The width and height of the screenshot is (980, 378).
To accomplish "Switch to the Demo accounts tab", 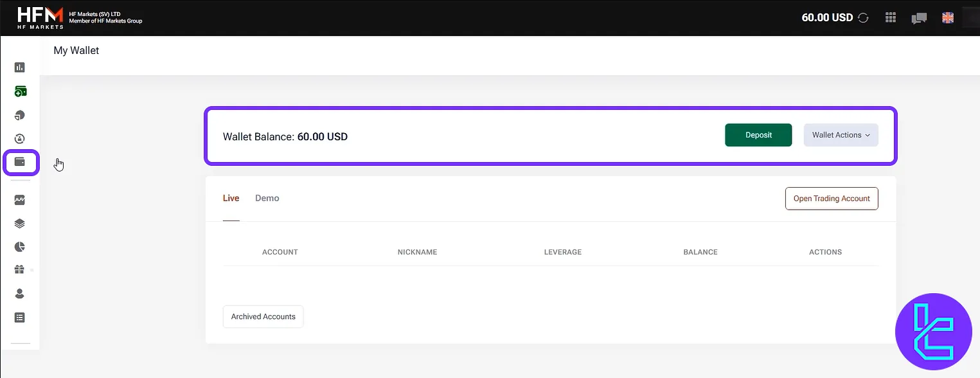I will click(x=267, y=198).
